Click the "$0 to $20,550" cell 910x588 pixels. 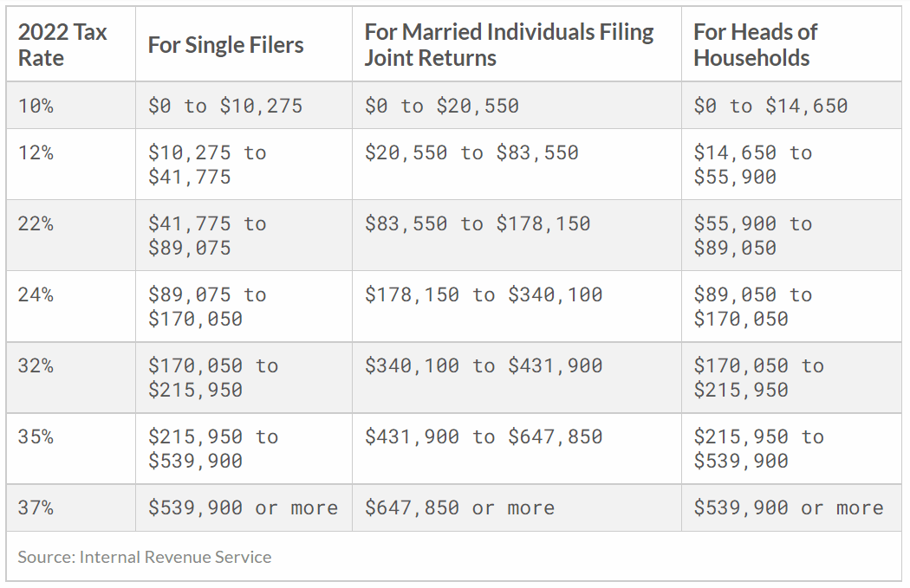coord(442,106)
